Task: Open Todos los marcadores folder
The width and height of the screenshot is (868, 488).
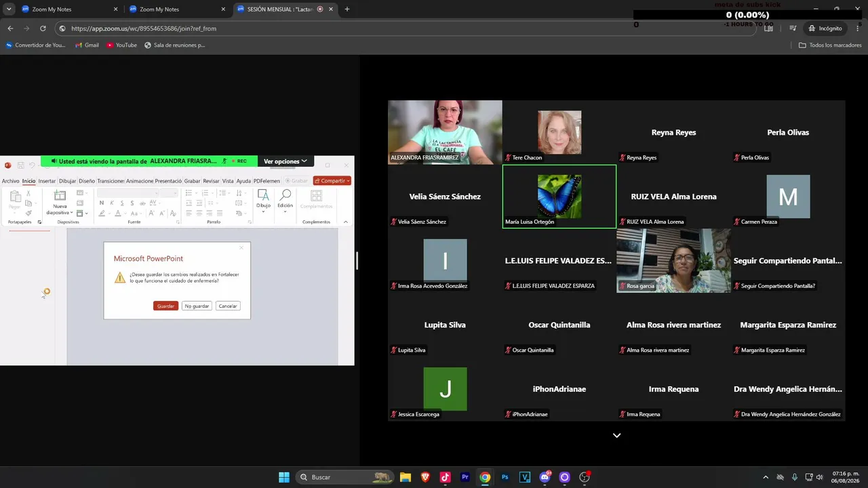Action: pos(830,45)
